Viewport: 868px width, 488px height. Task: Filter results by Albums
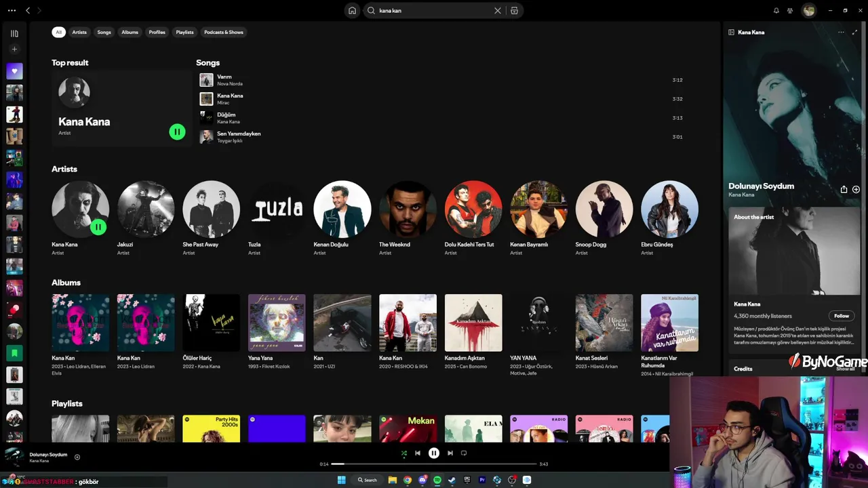[130, 32]
